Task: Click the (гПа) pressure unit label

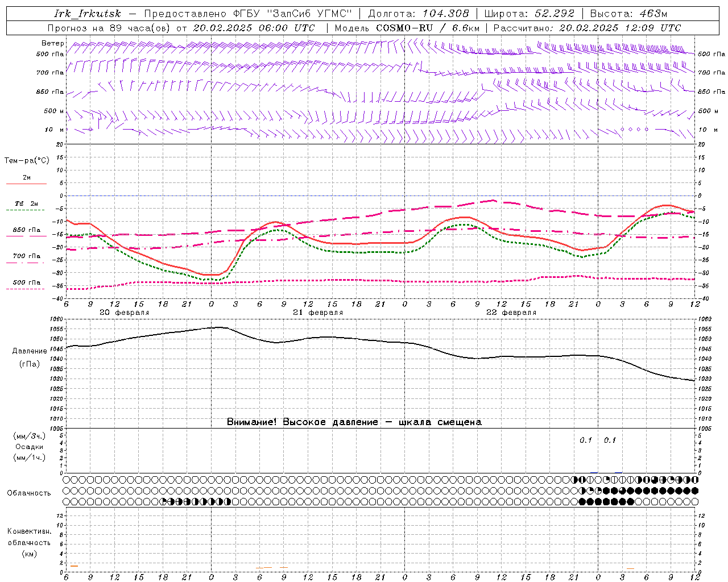Action: pos(28,364)
